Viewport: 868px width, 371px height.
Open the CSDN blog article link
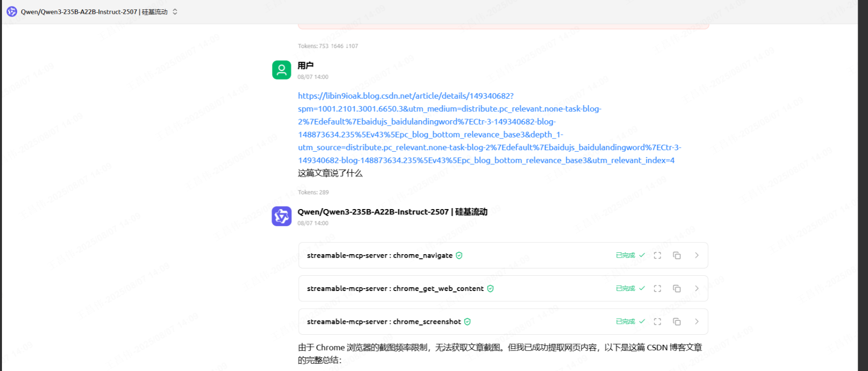point(489,128)
